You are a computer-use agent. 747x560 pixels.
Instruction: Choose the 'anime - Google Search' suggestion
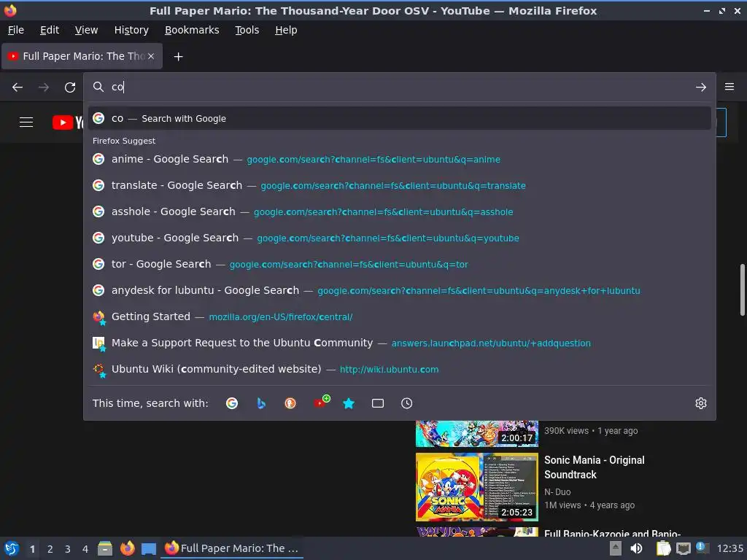coord(400,159)
